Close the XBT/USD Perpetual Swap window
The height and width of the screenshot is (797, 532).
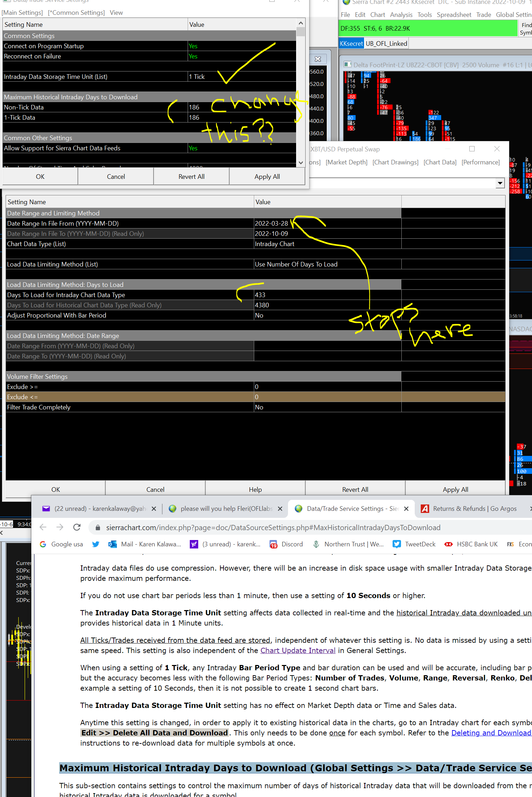497,149
